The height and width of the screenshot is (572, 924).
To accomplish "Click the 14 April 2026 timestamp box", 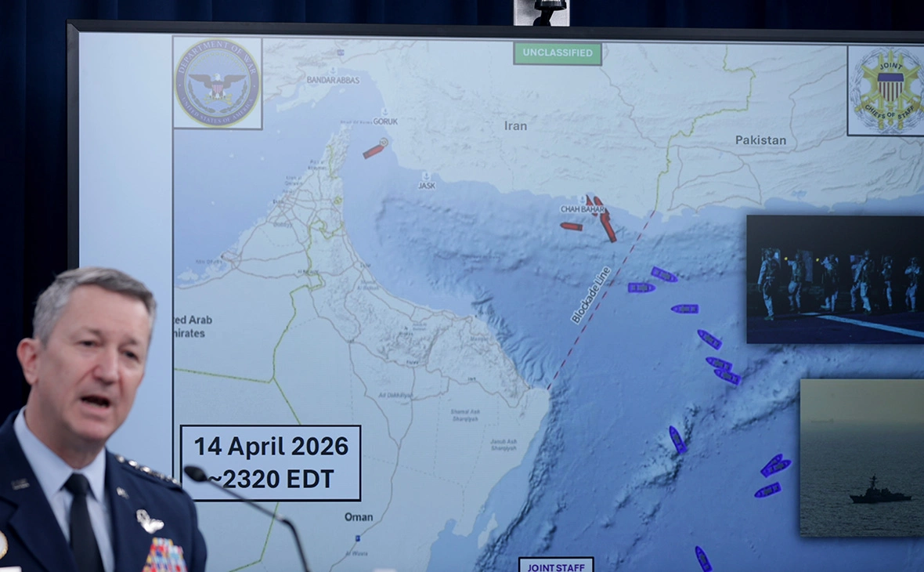I will (x=271, y=462).
